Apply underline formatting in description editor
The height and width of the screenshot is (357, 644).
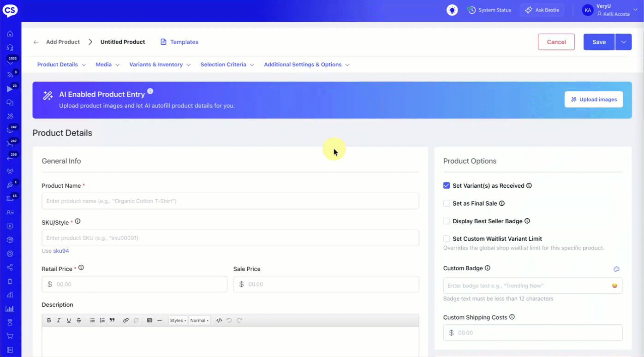coord(69,321)
